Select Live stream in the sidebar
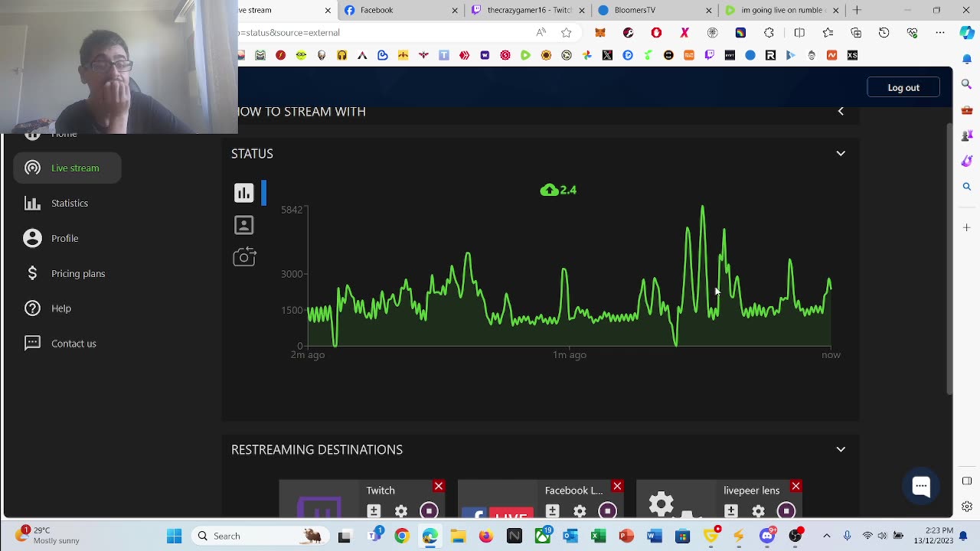Image resolution: width=980 pixels, height=551 pixels. 67,168
